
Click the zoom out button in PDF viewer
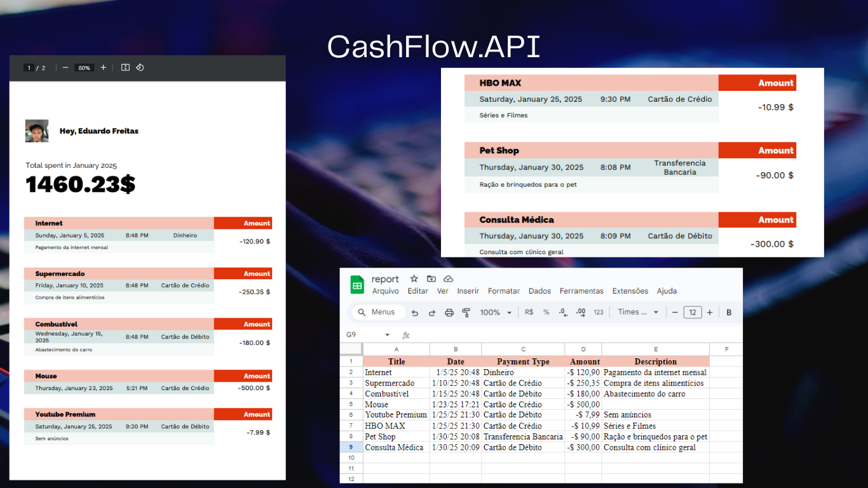click(65, 67)
